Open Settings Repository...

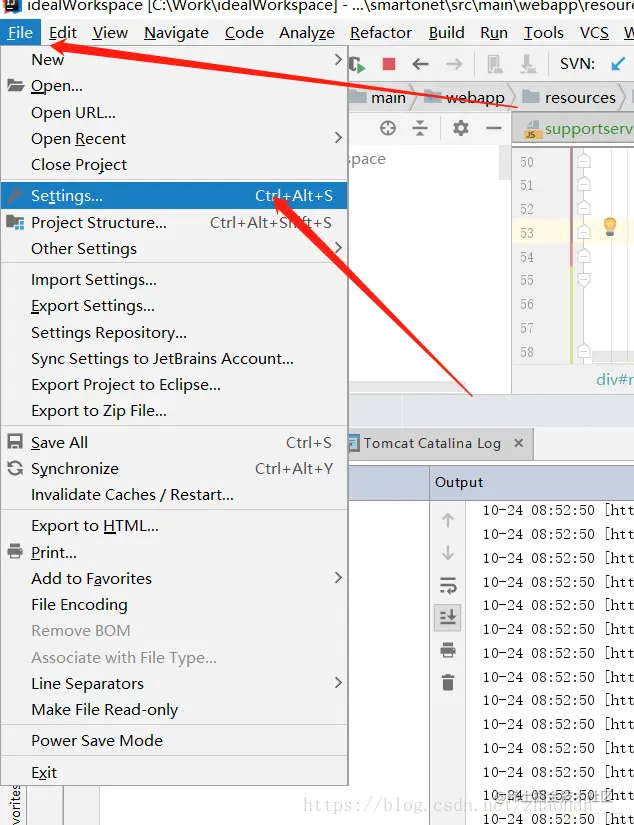(174, 333)
